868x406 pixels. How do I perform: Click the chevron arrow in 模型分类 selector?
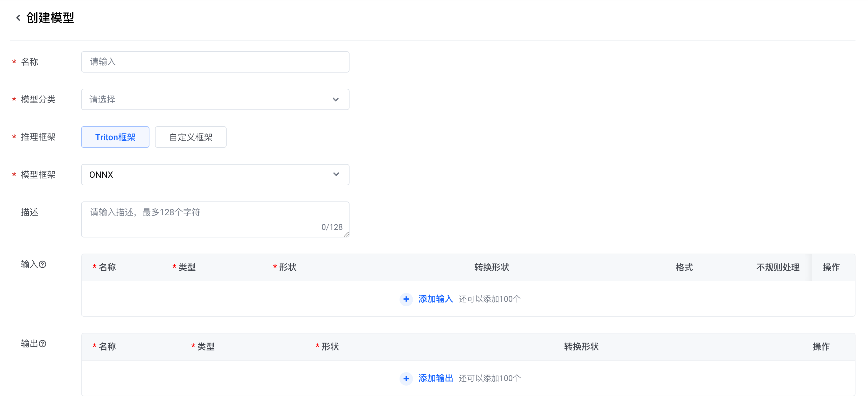[335, 99]
